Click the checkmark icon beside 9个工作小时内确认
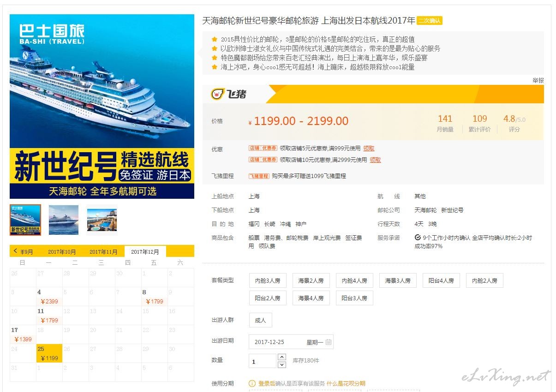 [418, 238]
